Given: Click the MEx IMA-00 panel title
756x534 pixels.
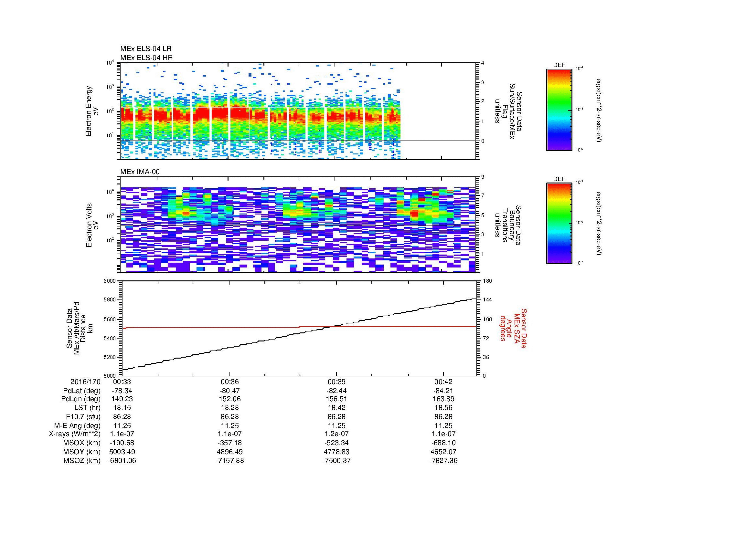Looking at the screenshot, I should click(140, 172).
